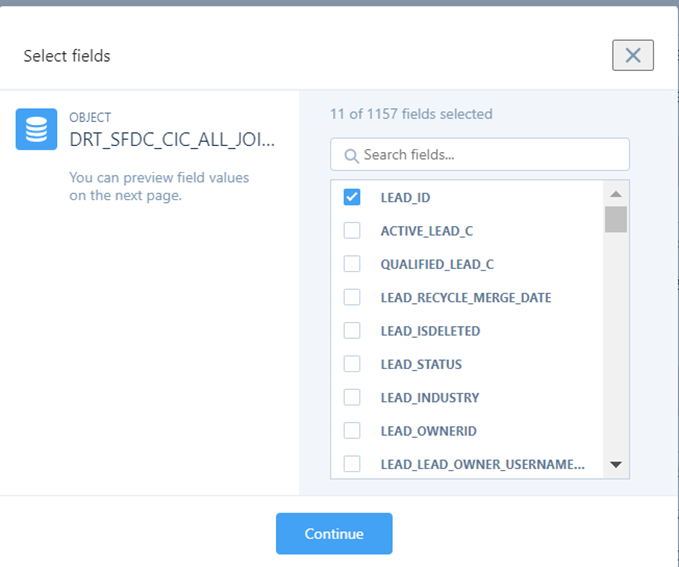Focus the Search fields input box
The height and width of the screenshot is (567, 679).
click(480, 155)
